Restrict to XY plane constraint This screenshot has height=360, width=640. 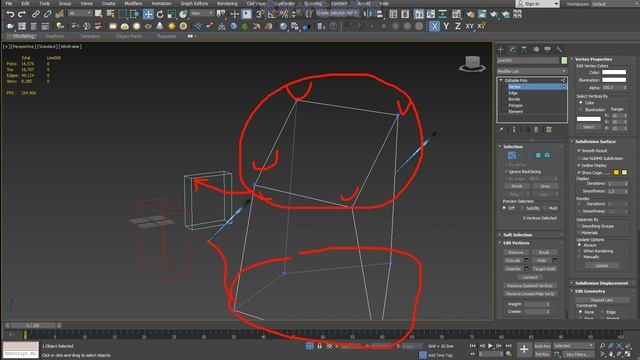[470, 26]
